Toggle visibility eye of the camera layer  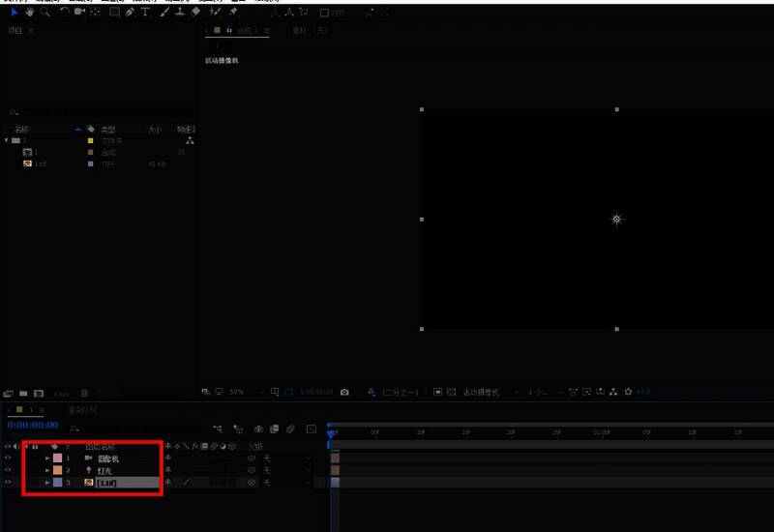click(x=8, y=458)
